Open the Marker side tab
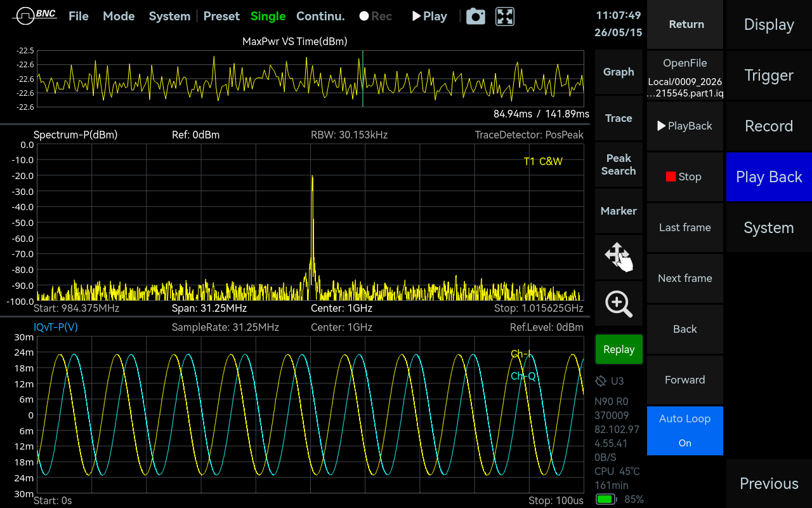Viewport: 812px width, 508px height. pos(619,211)
